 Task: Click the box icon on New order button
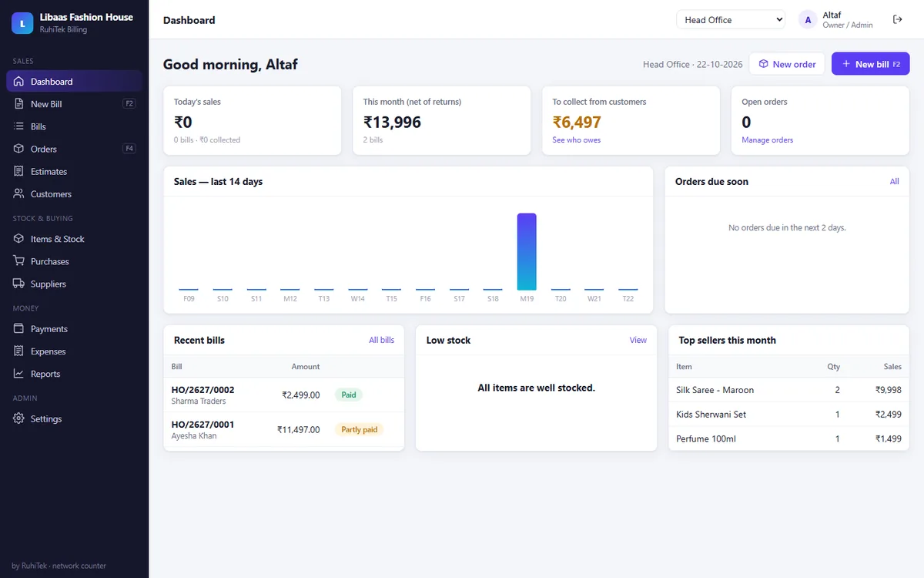763,64
